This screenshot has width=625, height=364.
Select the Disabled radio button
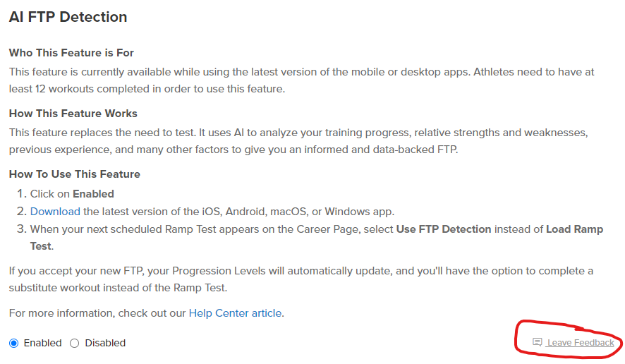[x=75, y=344]
